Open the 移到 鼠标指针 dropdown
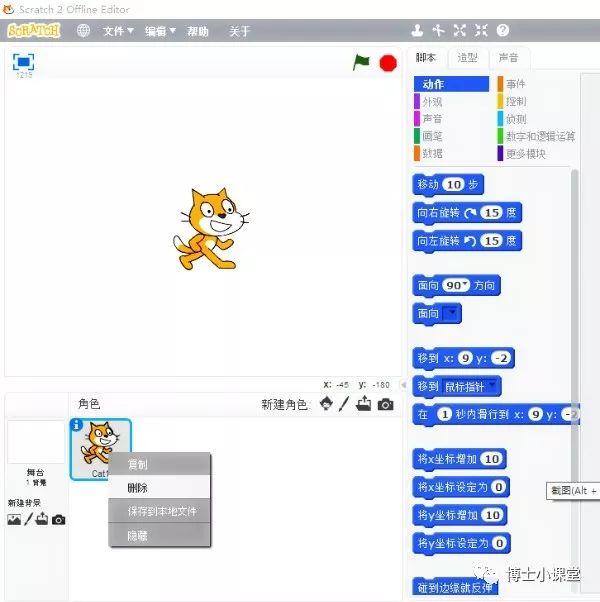Screen dimensions: 600x602 click(492, 385)
